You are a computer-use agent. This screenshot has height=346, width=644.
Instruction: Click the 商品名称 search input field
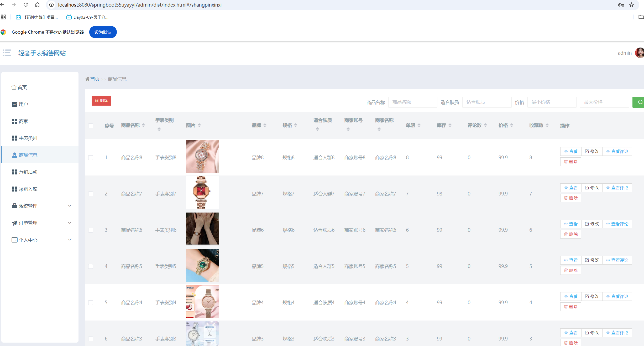(x=412, y=102)
